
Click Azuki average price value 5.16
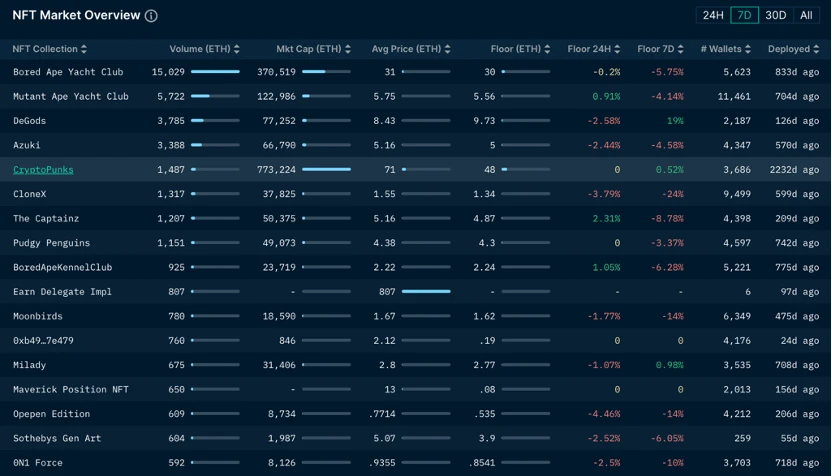click(384, 145)
